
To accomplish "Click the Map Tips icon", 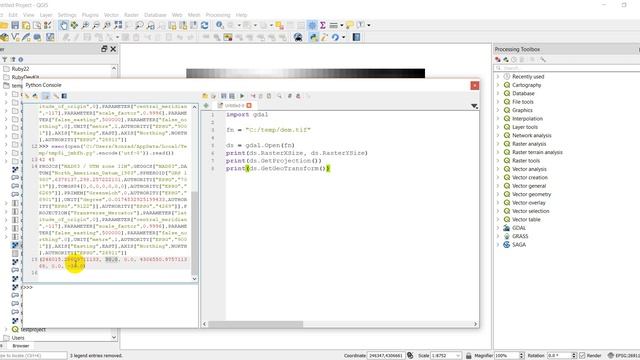I will (350, 25).
